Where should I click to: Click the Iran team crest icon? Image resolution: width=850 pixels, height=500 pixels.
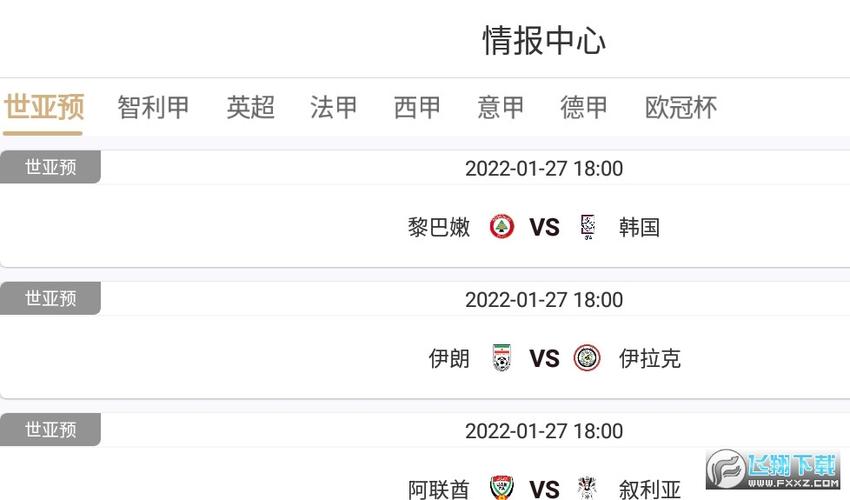(x=501, y=358)
